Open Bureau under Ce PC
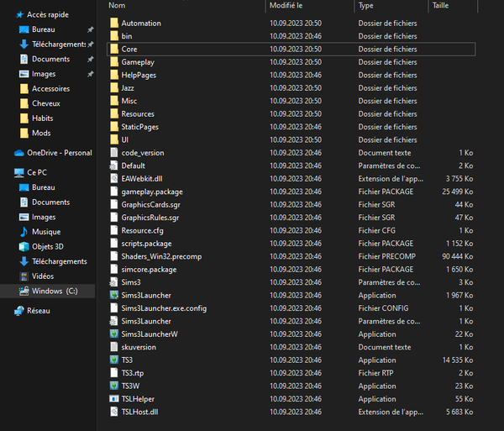This screenshot has width=504, height=431. coord(44,187)
